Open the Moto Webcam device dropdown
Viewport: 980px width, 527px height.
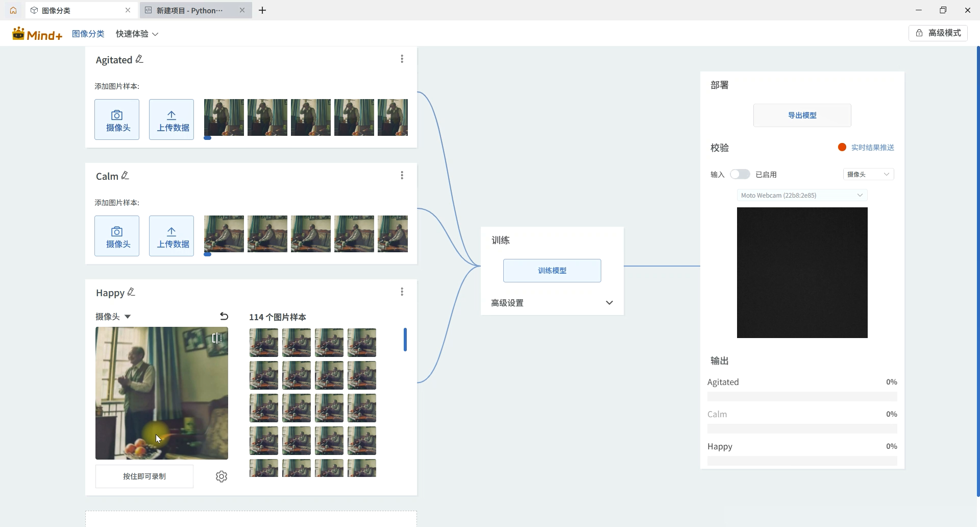[802, 195]
